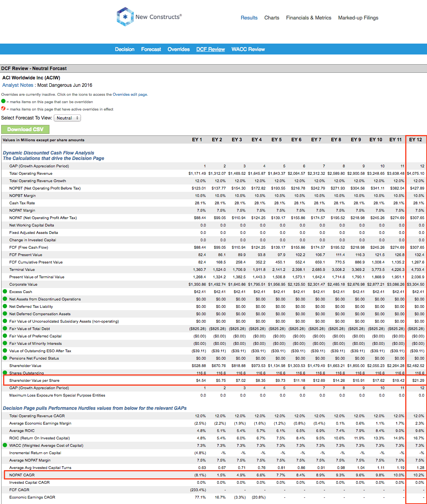427x504 pixels.
Task: Click the Average ROIC row label
Action: pyautogui.click(x=22, y=430)
